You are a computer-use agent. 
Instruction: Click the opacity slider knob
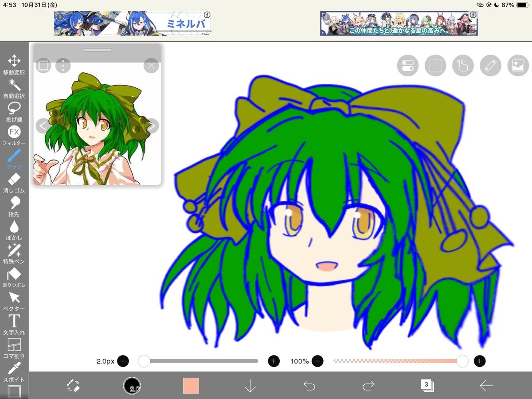[x=462, y=361]
